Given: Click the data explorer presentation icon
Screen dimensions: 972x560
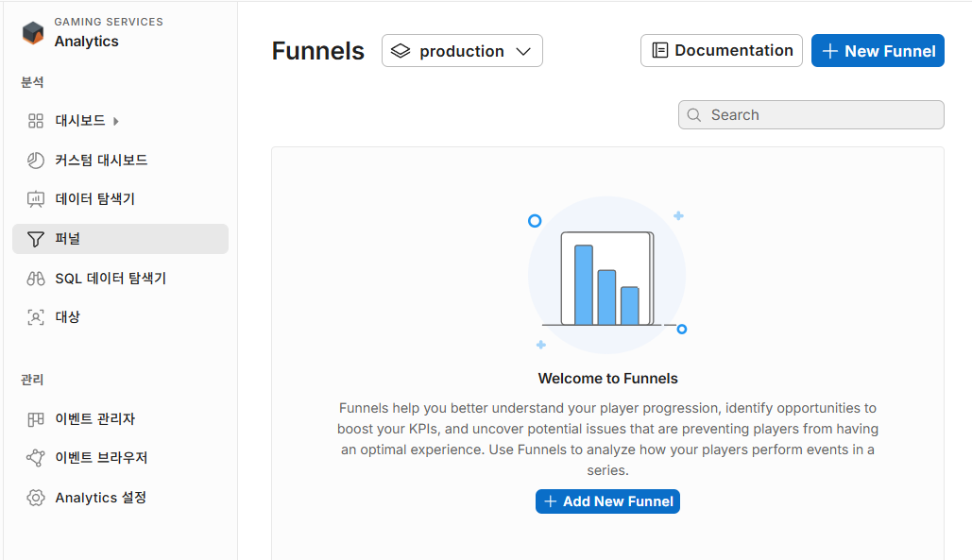Looking at the screenshot, I should coord(36,199).
